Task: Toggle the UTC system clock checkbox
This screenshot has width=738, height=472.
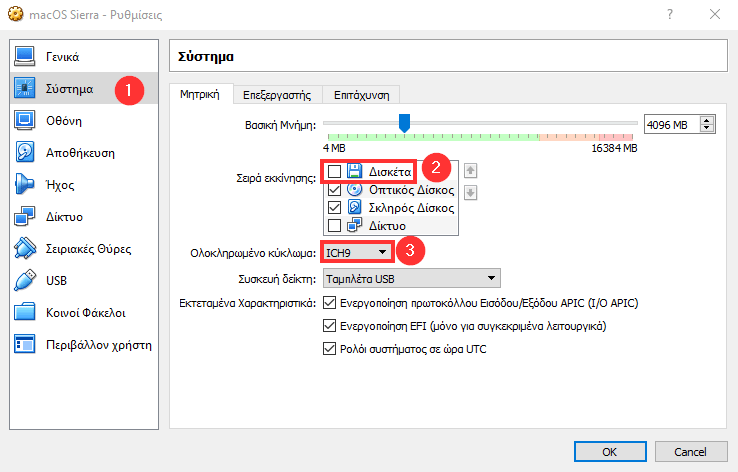Action: pyautogui.click(x=329, y=349)
